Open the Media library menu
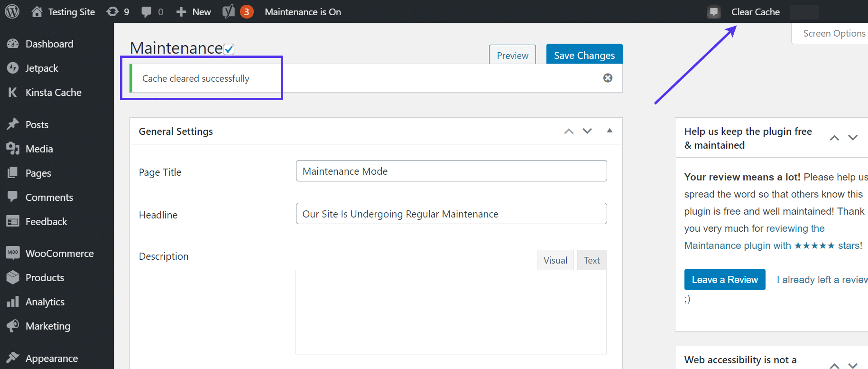The width and height of the screenshot is (868, 369). [39, 149]
